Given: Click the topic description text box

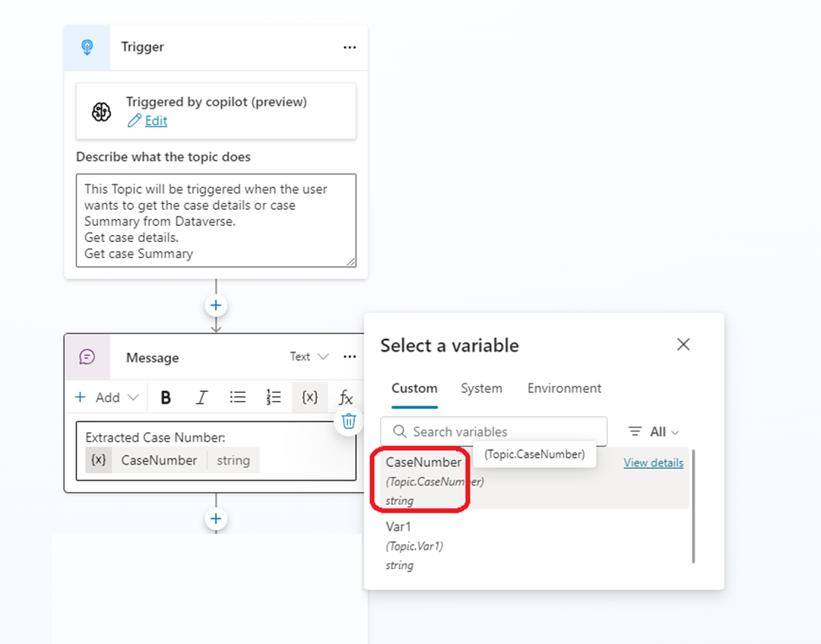Looking at the screenshot, I should 216,220.
